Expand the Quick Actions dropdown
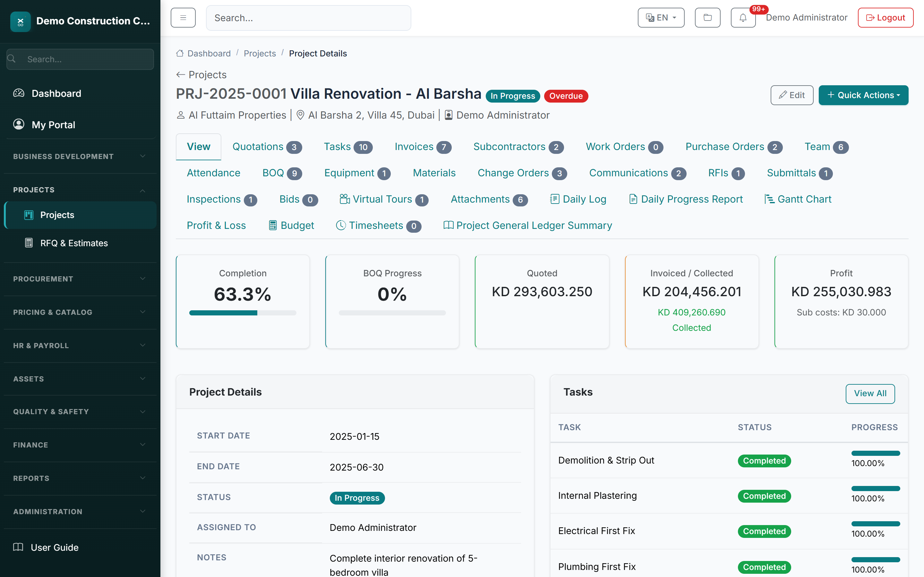The height and width of the screenshot is (577, 924). click(x=863, y=95)
